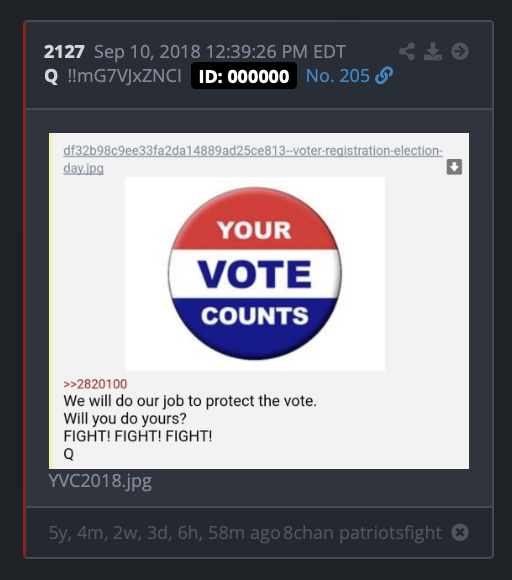Select post number 2127
512x580 pixels.
point(64,51)
